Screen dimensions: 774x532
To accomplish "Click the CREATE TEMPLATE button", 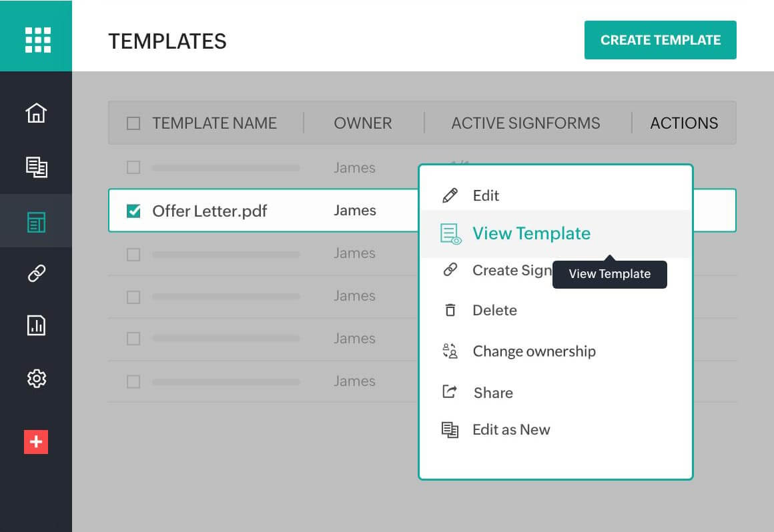I will (x=660, y=40).
